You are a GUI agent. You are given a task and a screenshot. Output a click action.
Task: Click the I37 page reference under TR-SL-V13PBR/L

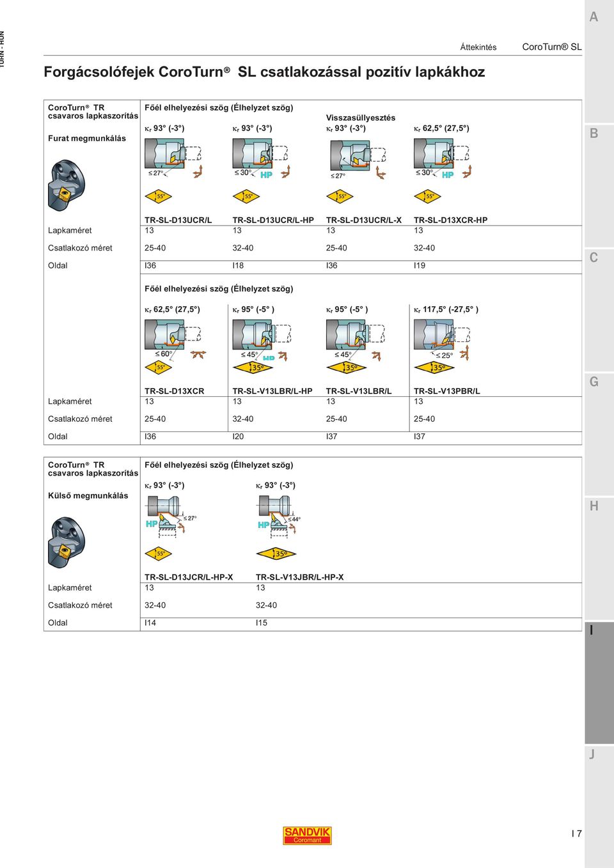(420, 437)
